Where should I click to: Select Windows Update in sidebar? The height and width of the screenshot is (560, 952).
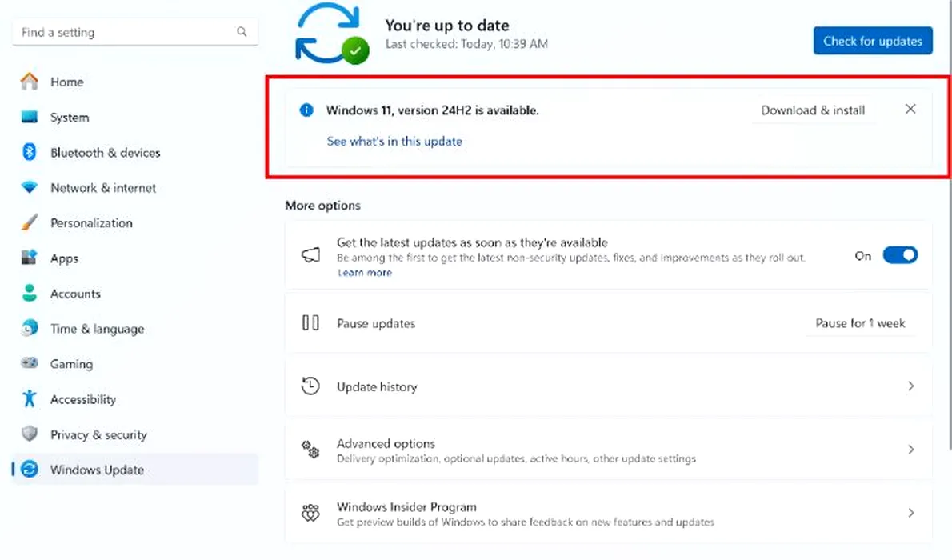tap(134, 469)
